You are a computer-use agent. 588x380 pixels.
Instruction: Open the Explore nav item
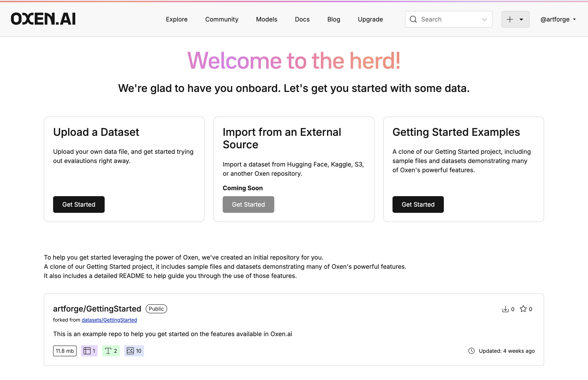176,19
